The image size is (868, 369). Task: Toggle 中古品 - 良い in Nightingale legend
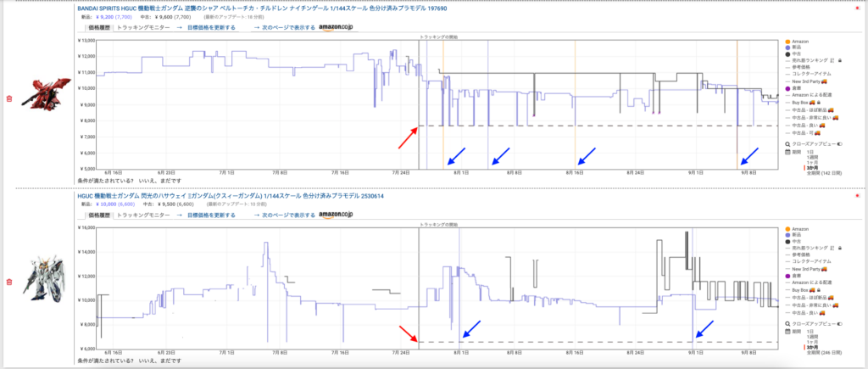(805, 126)
